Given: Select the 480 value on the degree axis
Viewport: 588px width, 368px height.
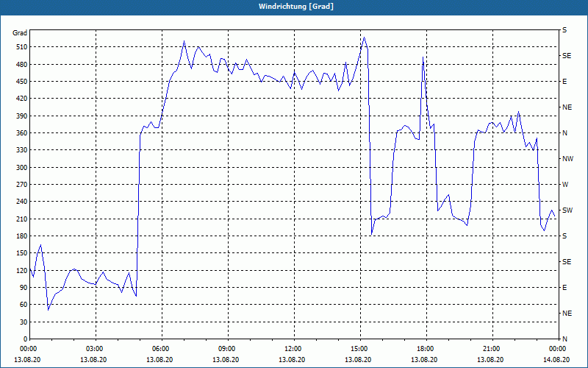Looking at the screenshot, I should [22, 64].
